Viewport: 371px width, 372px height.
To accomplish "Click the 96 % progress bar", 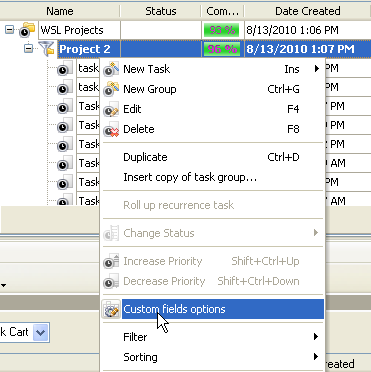I will (x=221, y=49).
